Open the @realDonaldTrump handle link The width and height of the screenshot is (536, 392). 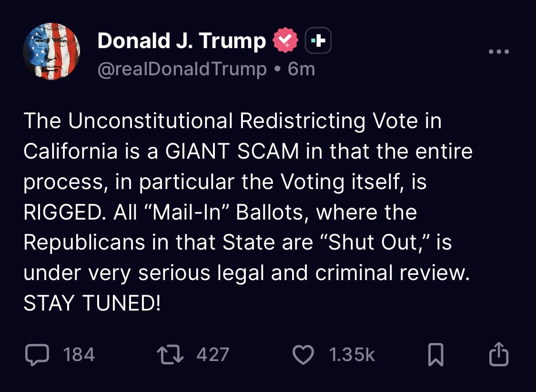pos(182,70)
